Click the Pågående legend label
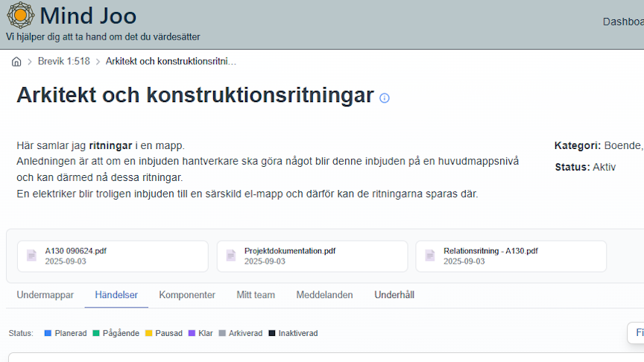644x362 pixels. click(121, 333)
